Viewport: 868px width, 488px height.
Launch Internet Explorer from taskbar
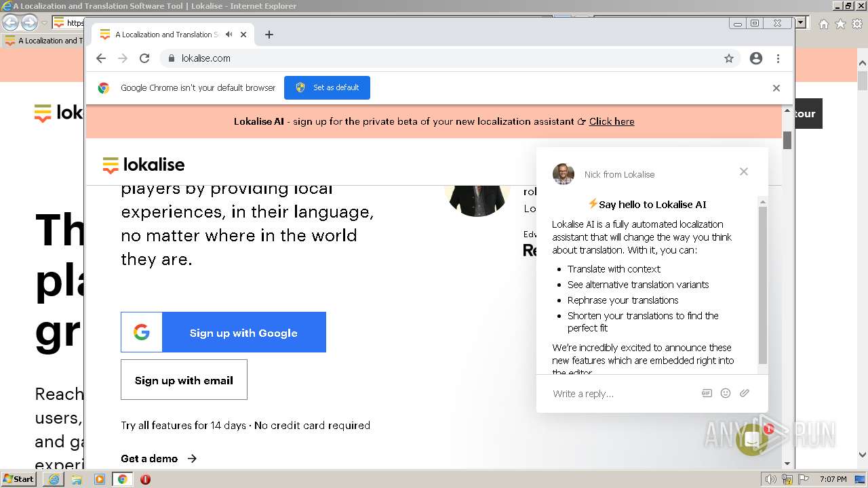click(54, 479)
